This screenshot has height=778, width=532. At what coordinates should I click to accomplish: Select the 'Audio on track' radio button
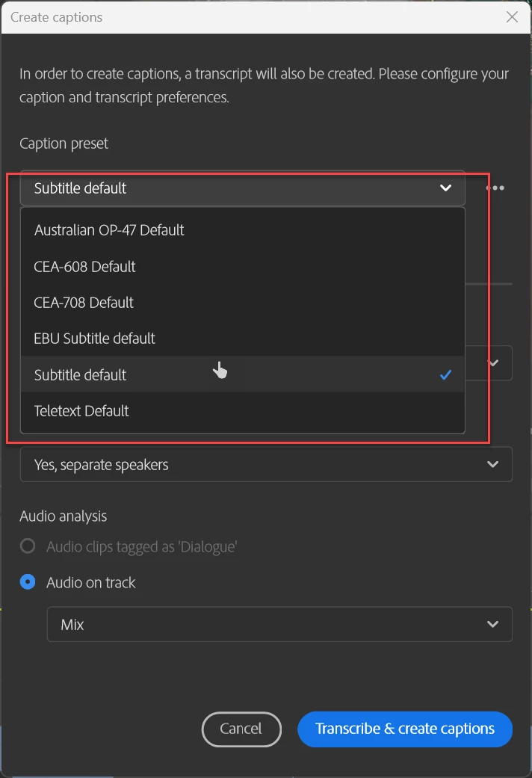28,582
